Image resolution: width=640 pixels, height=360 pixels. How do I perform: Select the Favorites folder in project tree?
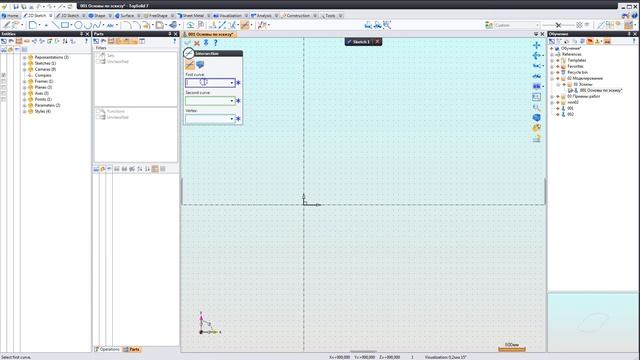pos(576,66)
